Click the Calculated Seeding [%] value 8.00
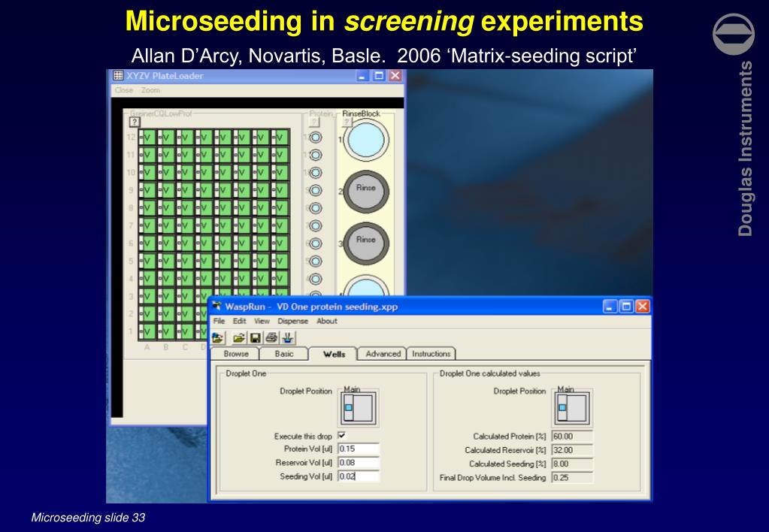The height and width of the screenshot is (532, 769). [x=572, y=464]
